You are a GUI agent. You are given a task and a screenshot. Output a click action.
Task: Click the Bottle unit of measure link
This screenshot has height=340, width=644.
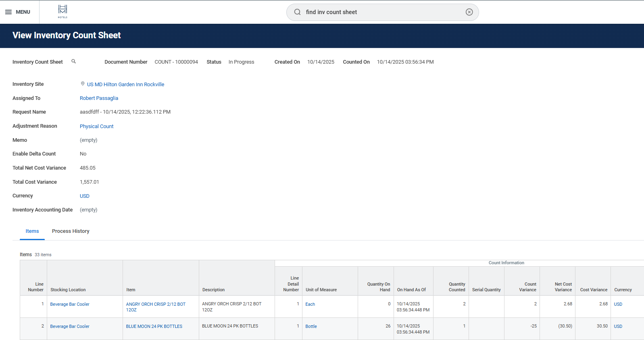[x=311, y=326]
